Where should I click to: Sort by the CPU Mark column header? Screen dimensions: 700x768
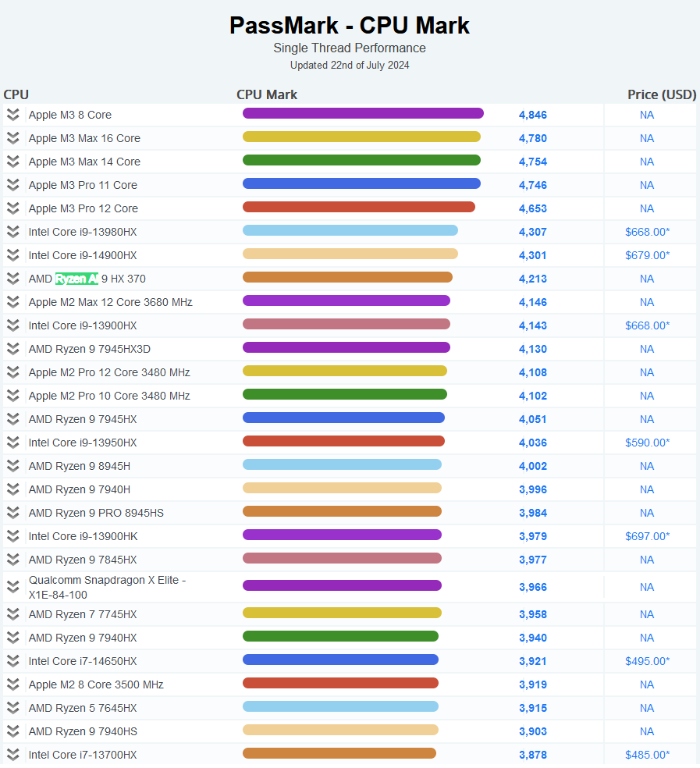pos(267,94)
